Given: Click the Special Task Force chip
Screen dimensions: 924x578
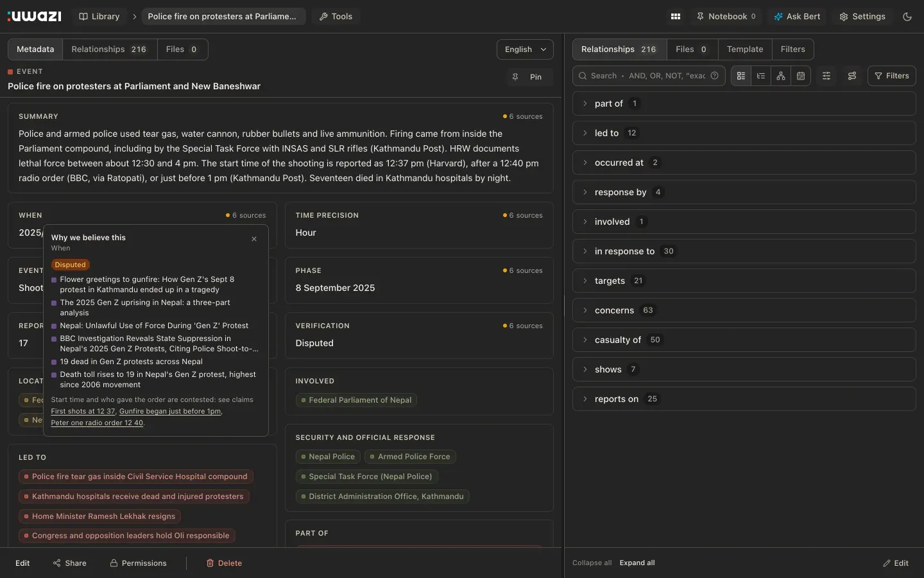Looking at the screenshot, I should coord(367,477).
